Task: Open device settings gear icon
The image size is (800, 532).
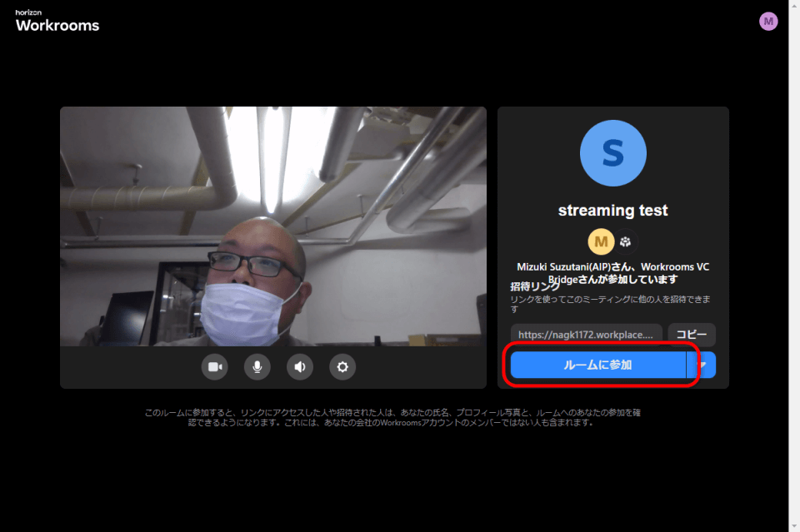Action: (x=342, y=366)
